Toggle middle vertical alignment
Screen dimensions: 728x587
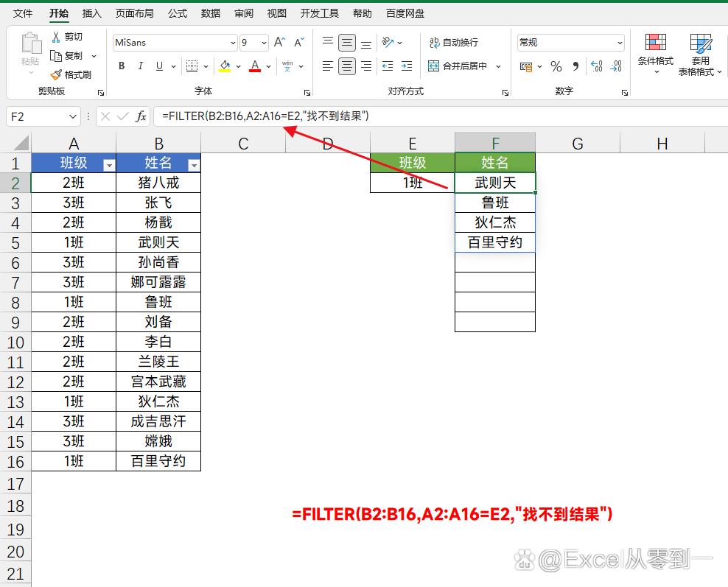click(347, 43)
